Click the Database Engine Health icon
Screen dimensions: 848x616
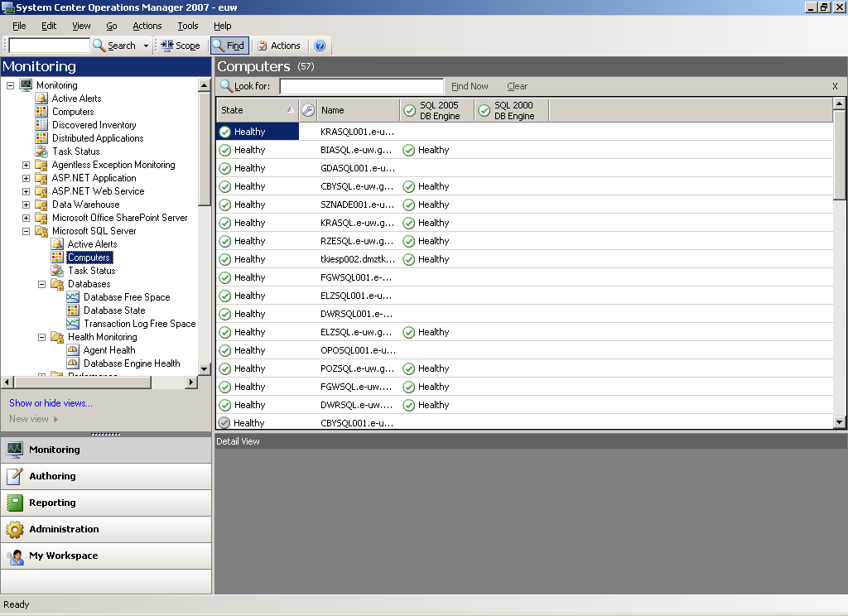point(73,363)
